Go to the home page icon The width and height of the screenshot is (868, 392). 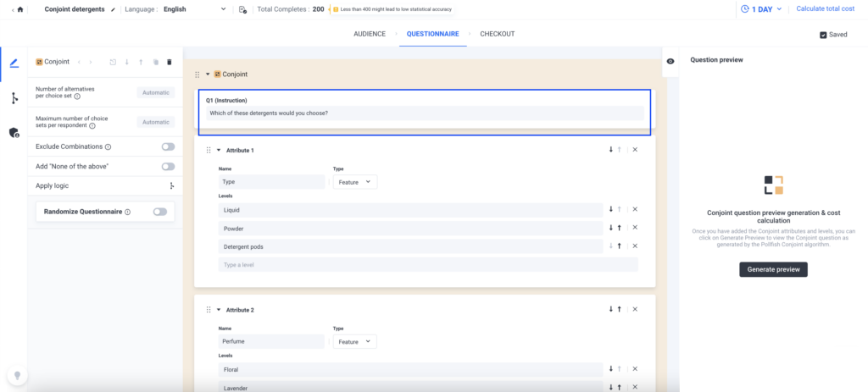[x=20, y=9]
